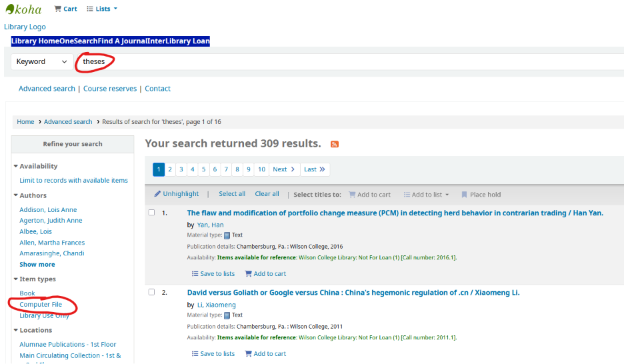Viewport: 624px width, 364px height.
Task: Open the Keyword search type dropdown
Action: tap(42, 61)
